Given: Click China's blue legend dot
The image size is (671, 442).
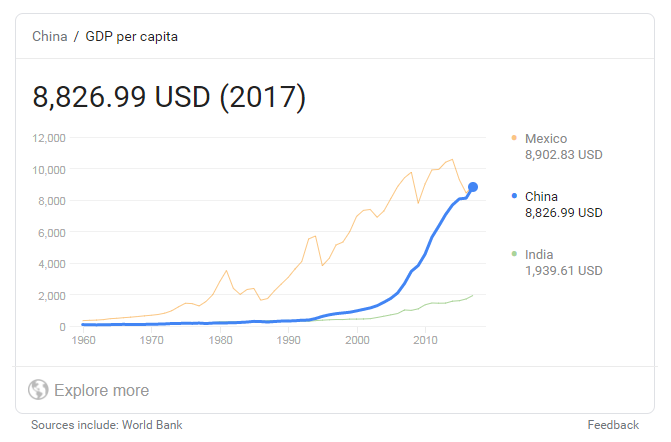Looking at the screenshot, I should 514,196.
